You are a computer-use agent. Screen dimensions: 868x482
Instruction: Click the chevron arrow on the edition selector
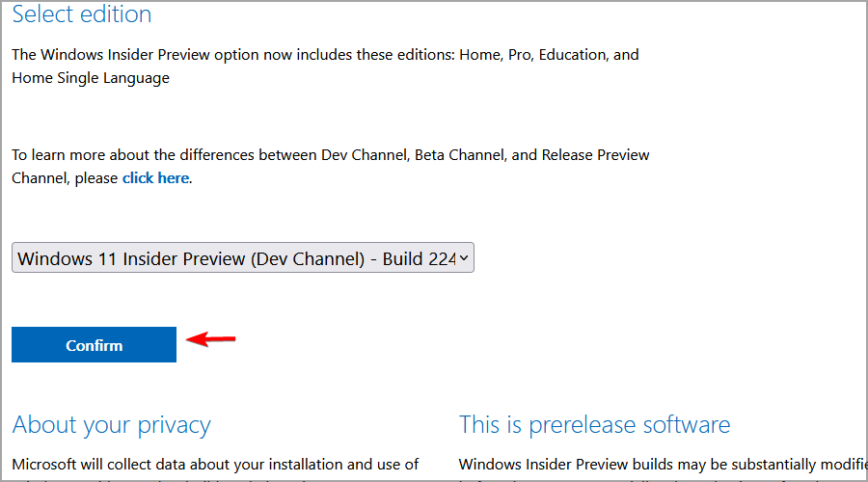pos(464,257)
